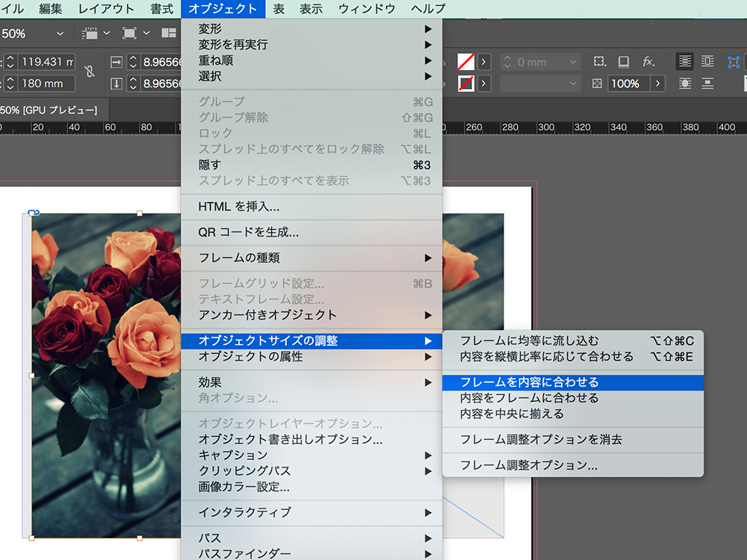Select the no-text-wrap icon
747x560 pixels.
tap(685, 61)
